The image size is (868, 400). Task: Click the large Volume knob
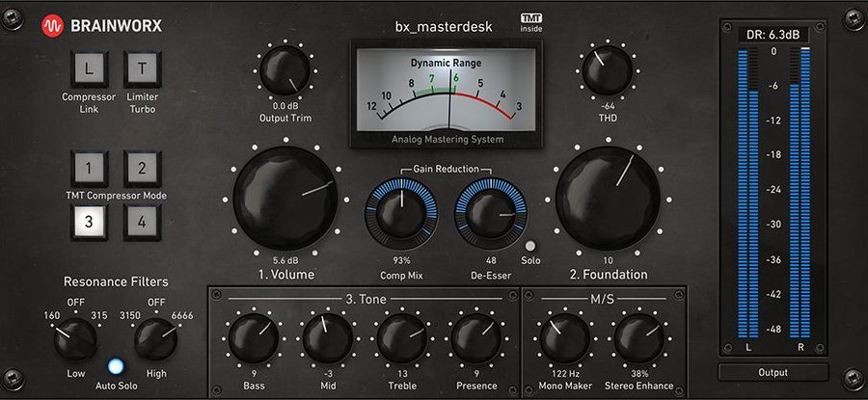click(285, 199)
